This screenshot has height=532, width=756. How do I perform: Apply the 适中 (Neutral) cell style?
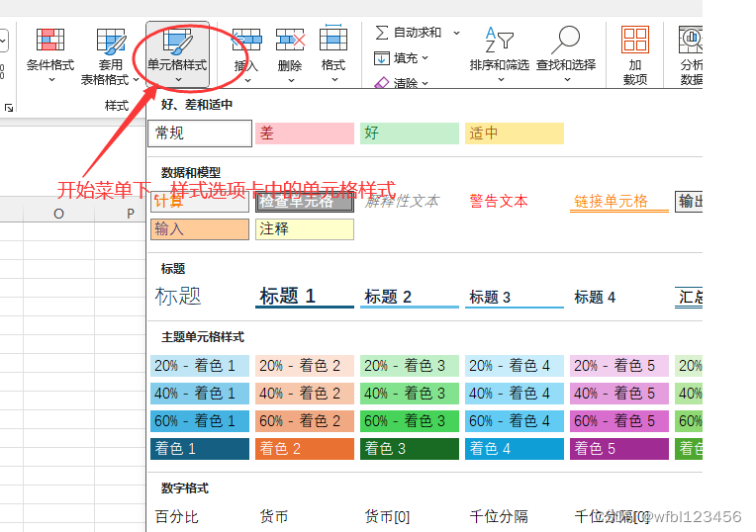515,133
